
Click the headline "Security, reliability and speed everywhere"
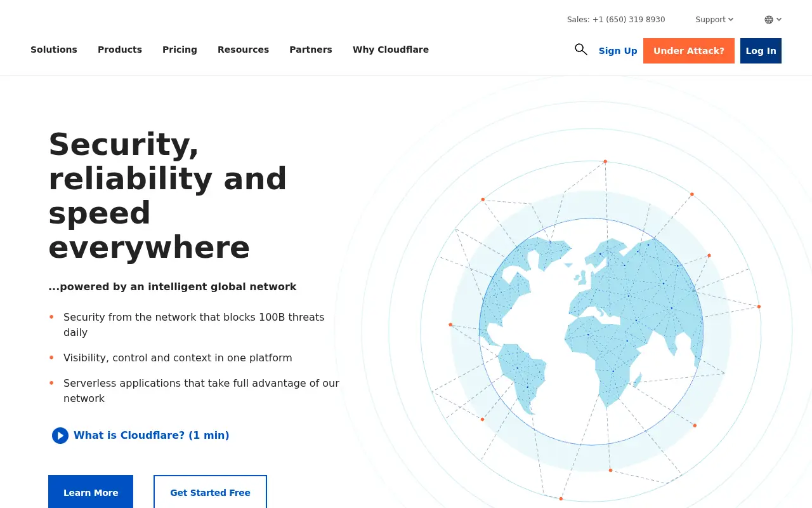pos(168,196)
